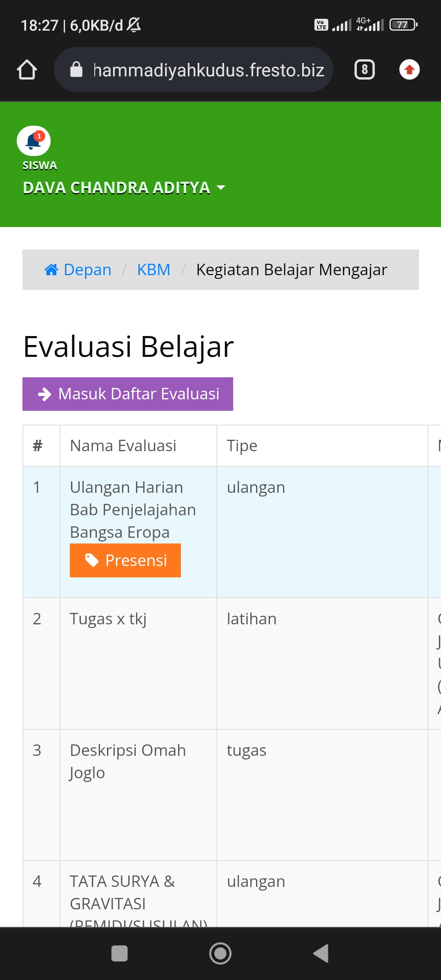Select the Deskripsi Omah Joglo row
Image resolution: width=441 pixels, height=980 pixels.
pyautogui.click(x=232, y=795)
